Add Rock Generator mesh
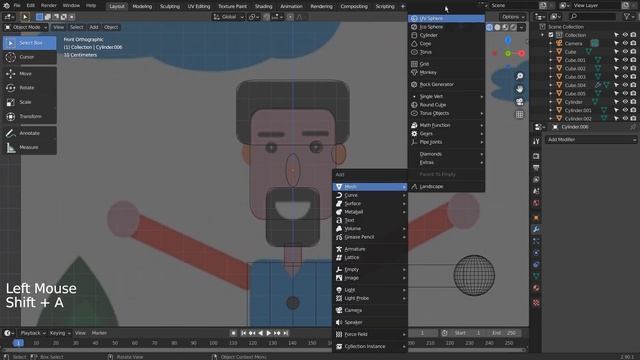Image resolution: width=640 pixels, height=360 pixels. tap(446, 84)
